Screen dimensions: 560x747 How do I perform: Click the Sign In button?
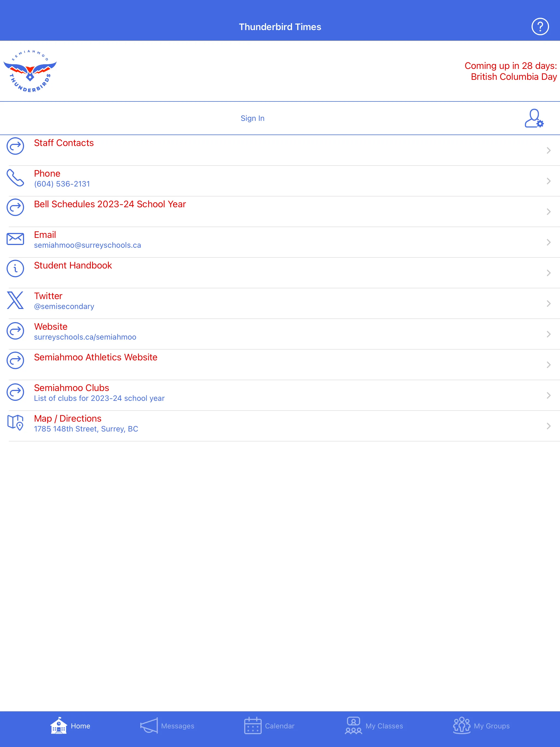[252, 118]
